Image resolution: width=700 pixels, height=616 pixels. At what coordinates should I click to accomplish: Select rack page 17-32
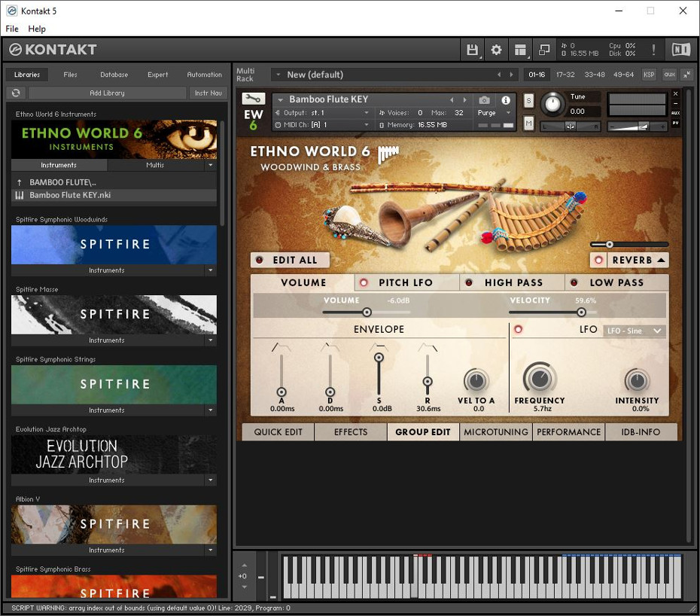(x=565, y=75)
